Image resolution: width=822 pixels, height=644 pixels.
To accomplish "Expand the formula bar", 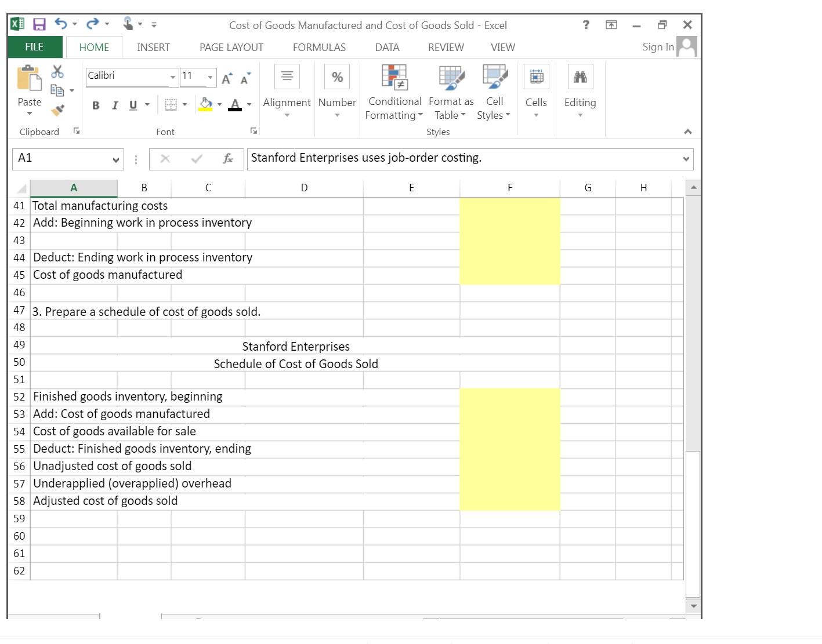I will point(686,159).
